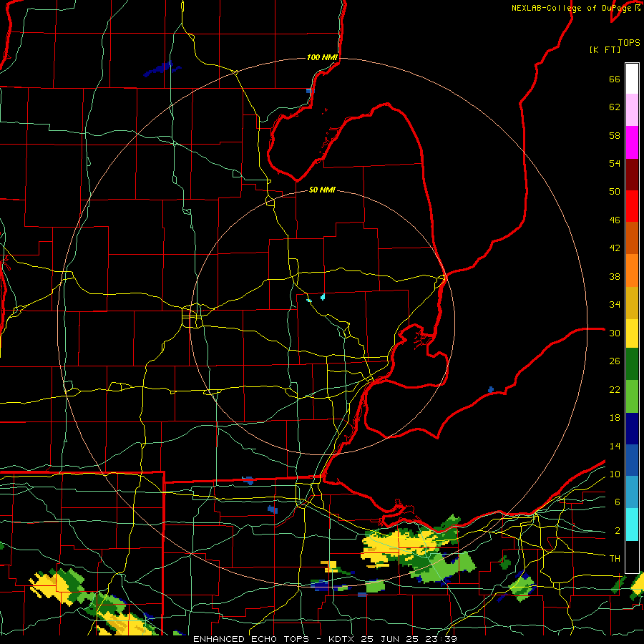Click the 14 legend value
This screenshot has height=644, width=644.
[615, 446]
